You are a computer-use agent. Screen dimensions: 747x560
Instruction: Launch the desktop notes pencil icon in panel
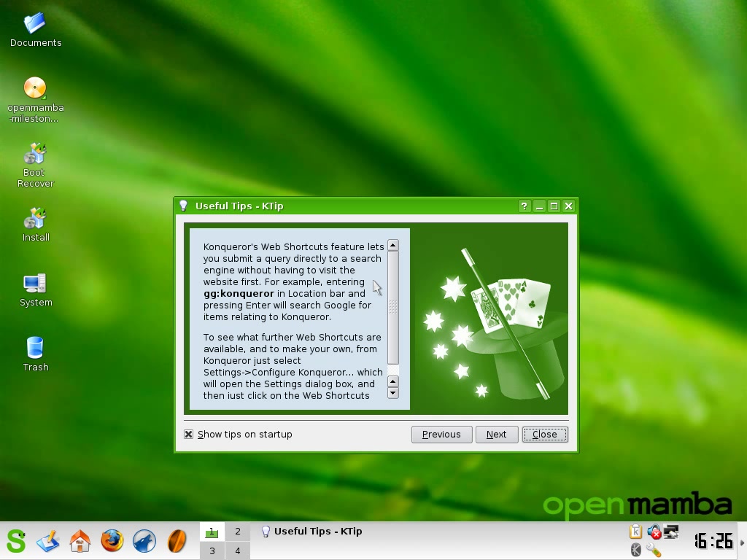pyautogui.click(x=47, y=541)
